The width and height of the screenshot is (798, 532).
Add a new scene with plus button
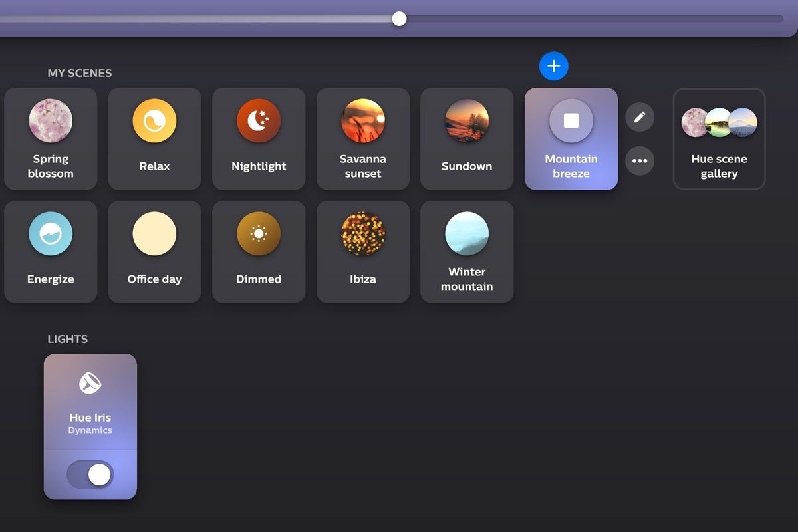(x=554, y=66)
